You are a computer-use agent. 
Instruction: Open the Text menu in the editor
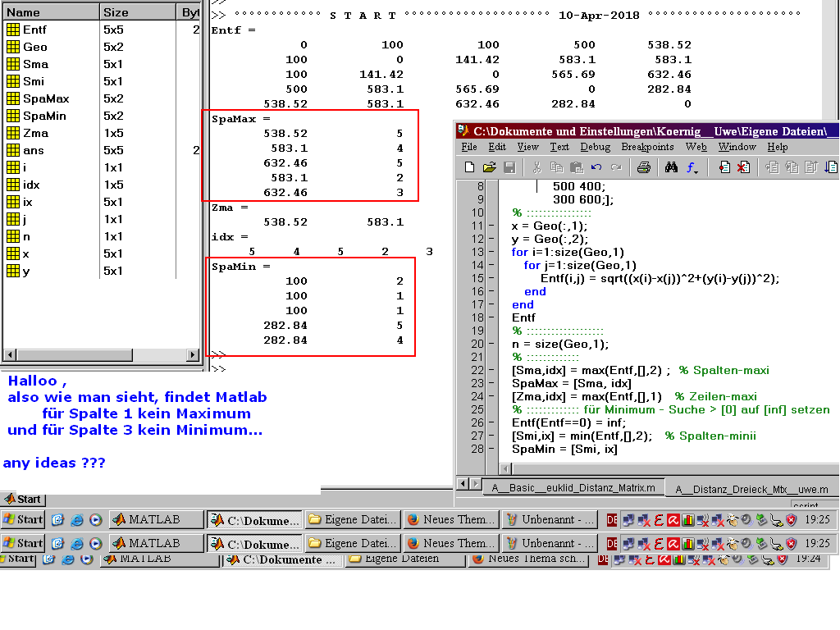tap(559, 147)
